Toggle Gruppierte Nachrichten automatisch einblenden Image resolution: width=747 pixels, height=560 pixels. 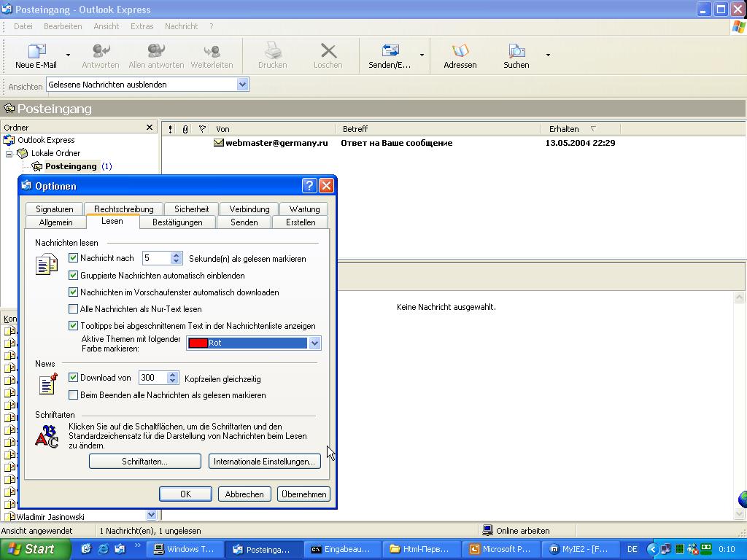(74, 275)
